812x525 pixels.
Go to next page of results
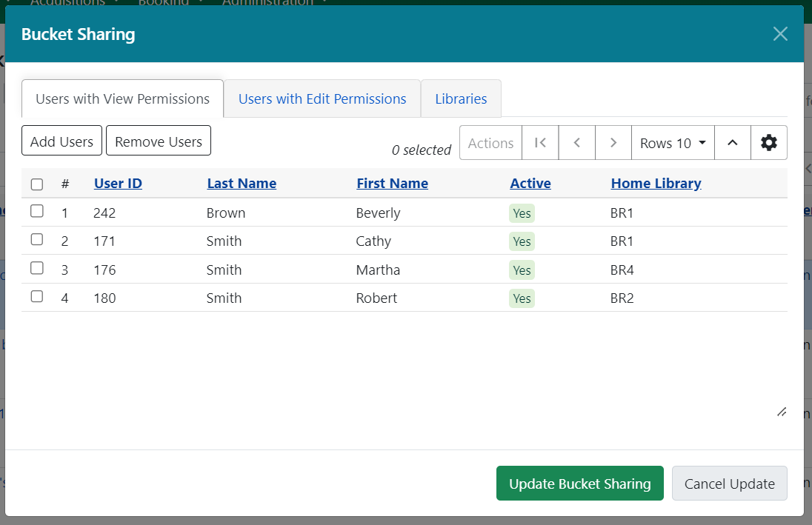(613, 143)
